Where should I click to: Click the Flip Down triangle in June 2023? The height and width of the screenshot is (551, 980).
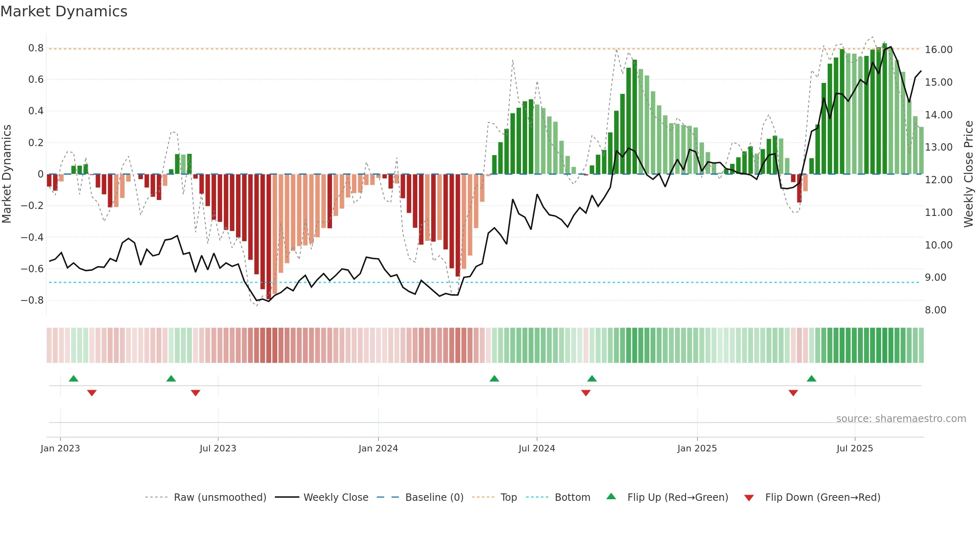pyautogui.click(x=196, y=393)
